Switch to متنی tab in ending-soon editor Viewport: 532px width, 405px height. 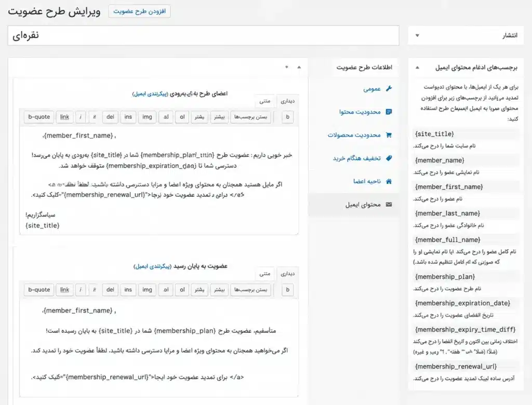point(265,101)
